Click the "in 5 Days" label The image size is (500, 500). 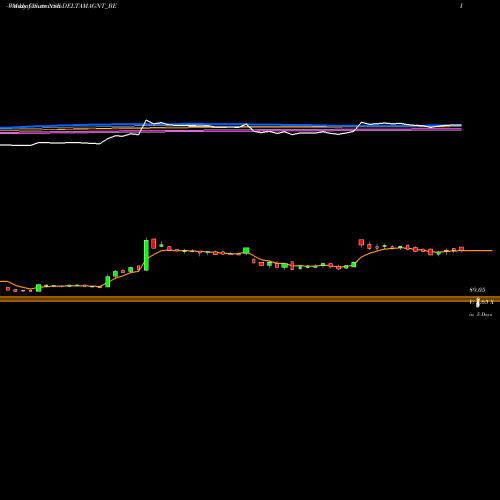(480, 314)
